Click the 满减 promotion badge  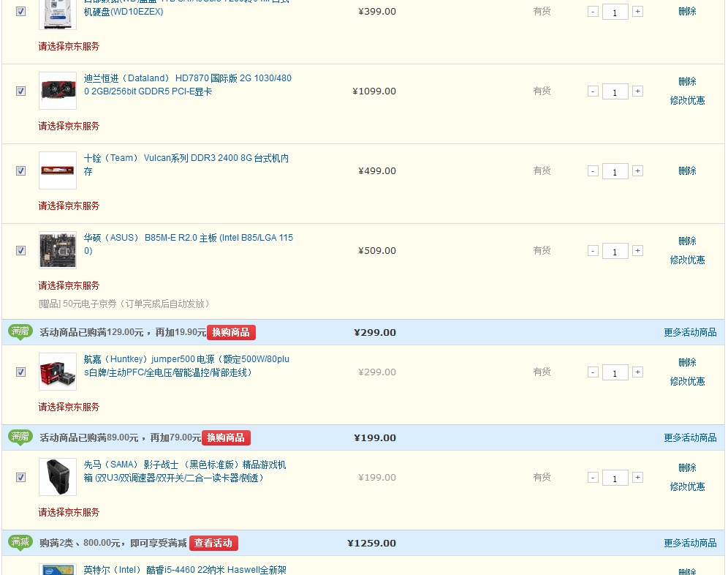pyautogui.click(x=20, y=543)
